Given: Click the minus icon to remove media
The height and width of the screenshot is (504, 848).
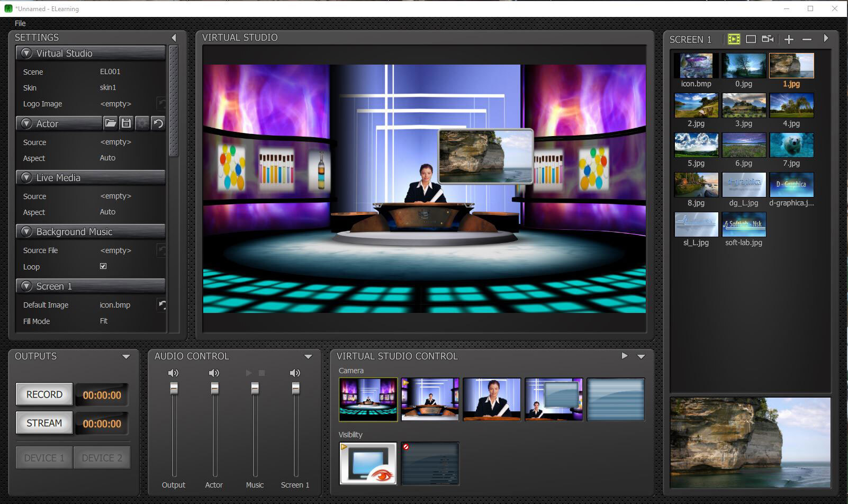Looking at the screenshot, I should tap(807, 39).
